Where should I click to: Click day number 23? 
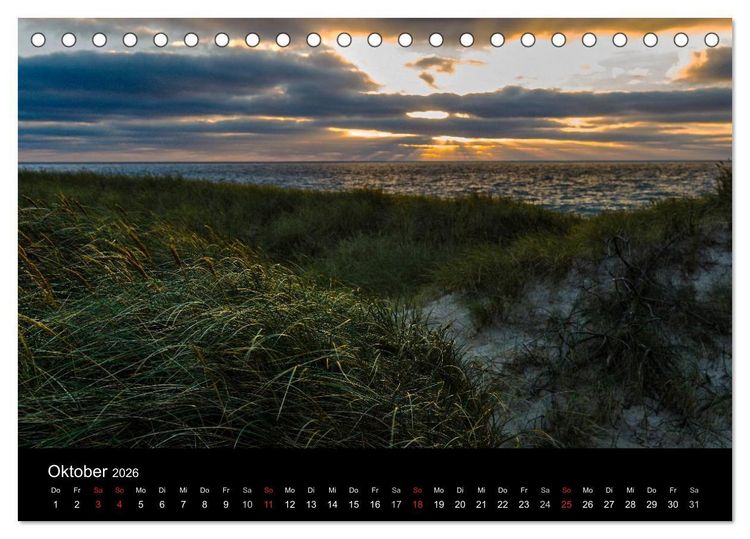click(x=524, y=505)
